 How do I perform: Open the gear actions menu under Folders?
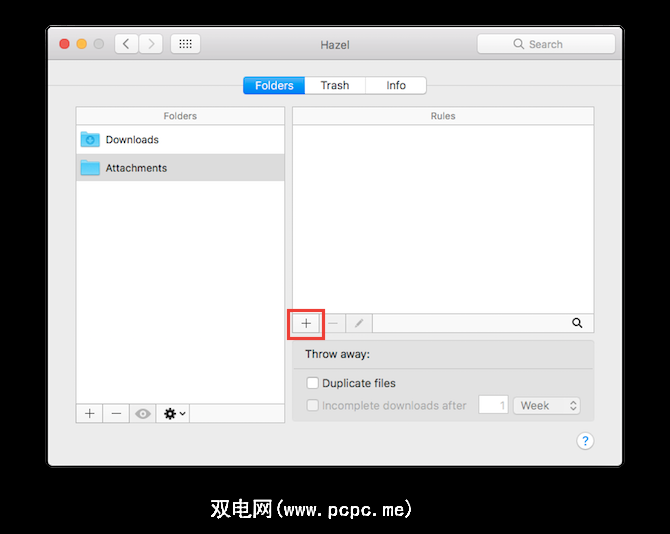pos(173,414)
